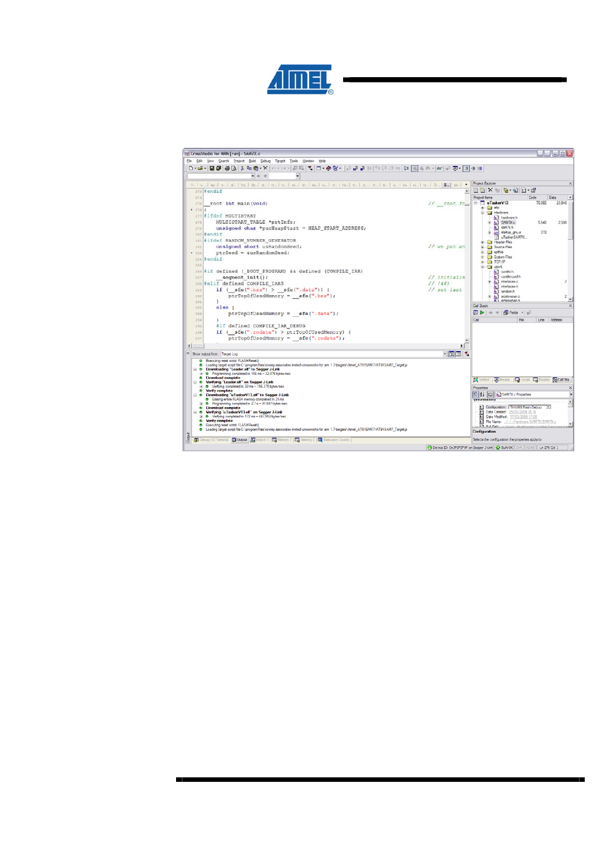Switch to the Watch 1 tab
Image resolution: width=613 pixels, height=868 pixels.
(260, 440)
